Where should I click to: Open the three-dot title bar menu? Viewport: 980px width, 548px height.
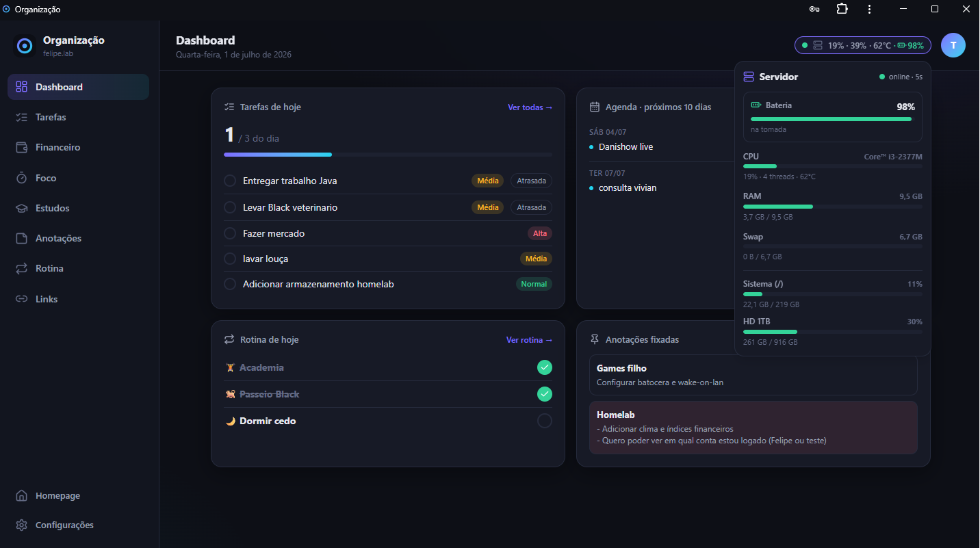(869, 9)
